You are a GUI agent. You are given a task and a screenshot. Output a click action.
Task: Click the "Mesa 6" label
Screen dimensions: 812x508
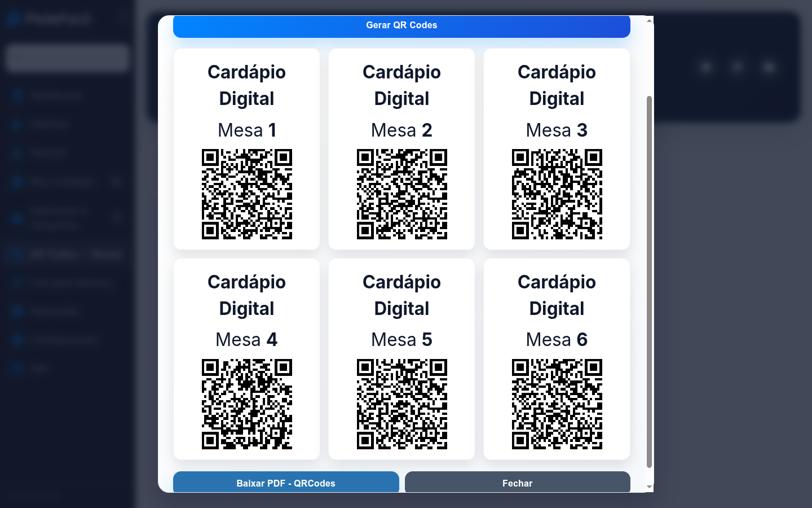(x=557, y=339)
